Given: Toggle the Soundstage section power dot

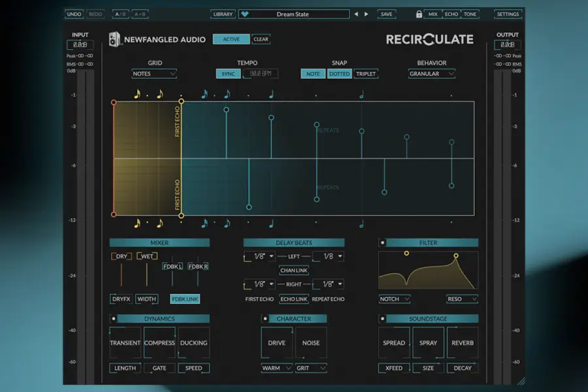Looking at the screenshot, I should [382, 319].
